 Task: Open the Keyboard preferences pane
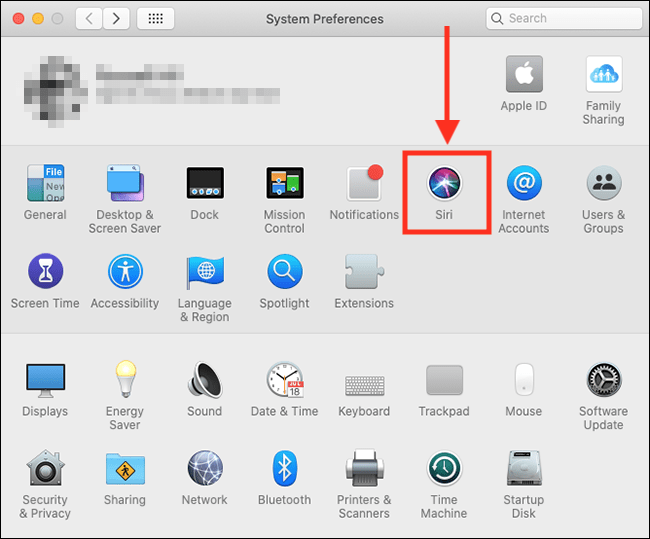[365, 386]
